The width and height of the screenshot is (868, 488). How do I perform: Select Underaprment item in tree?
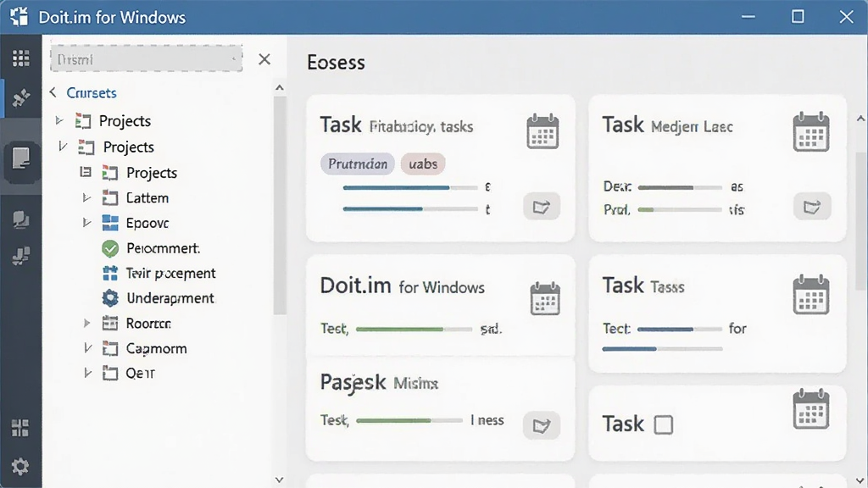(170, 298)
